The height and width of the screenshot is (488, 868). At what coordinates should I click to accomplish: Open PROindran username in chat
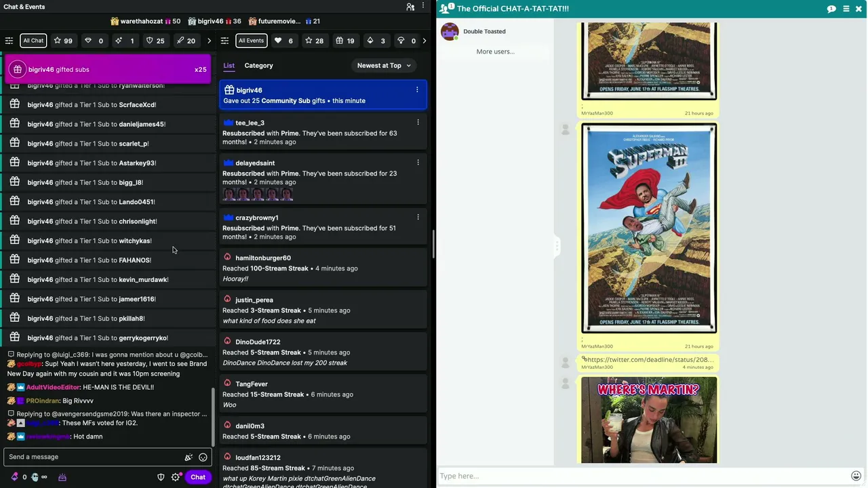pos(42,401)
